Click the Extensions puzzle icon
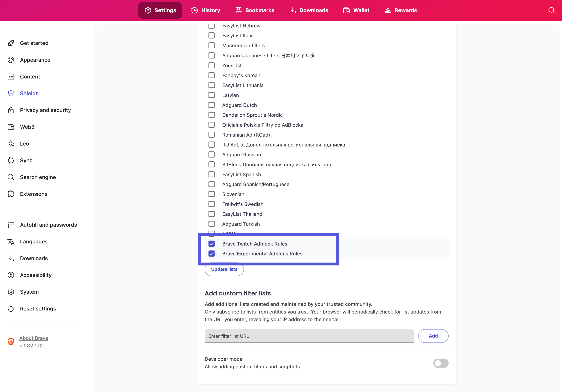The width and height of the screenshot is (562, 392). click(11, 194)
